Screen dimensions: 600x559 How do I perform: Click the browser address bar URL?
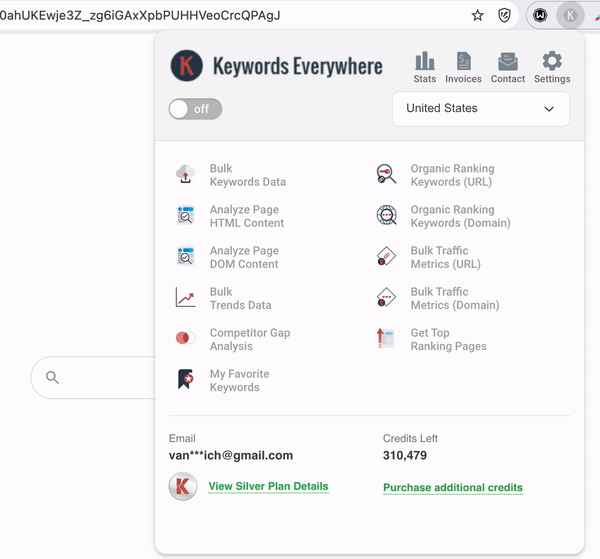(x=140, y=16)
